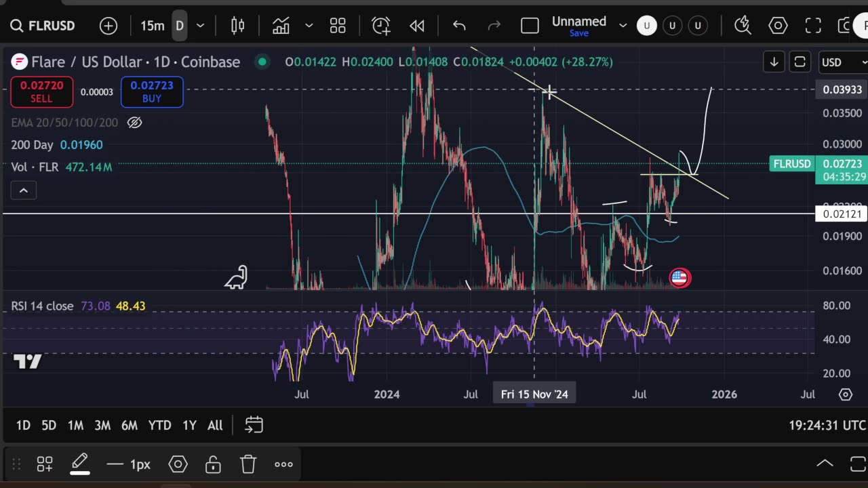
Task: Expand the indicators favorites dropdown arrow
Action: click(x=309, y=26)
